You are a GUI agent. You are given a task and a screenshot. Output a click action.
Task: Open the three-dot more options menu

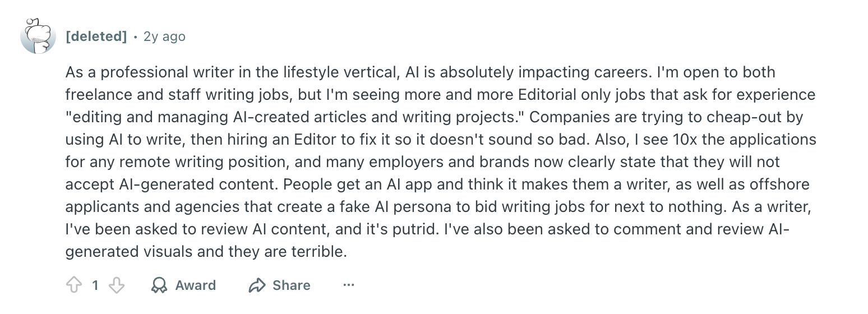[x=349, y=285]
